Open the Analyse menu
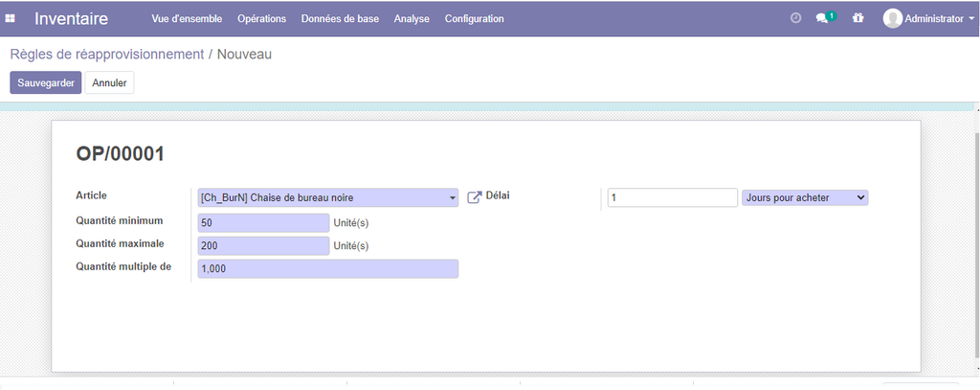The image size is (980, 390). (412, 18)
